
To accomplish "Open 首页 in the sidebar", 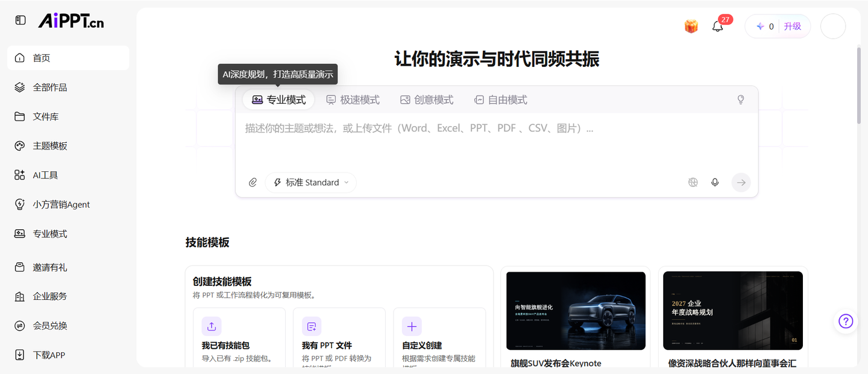I will click(68, 58).
